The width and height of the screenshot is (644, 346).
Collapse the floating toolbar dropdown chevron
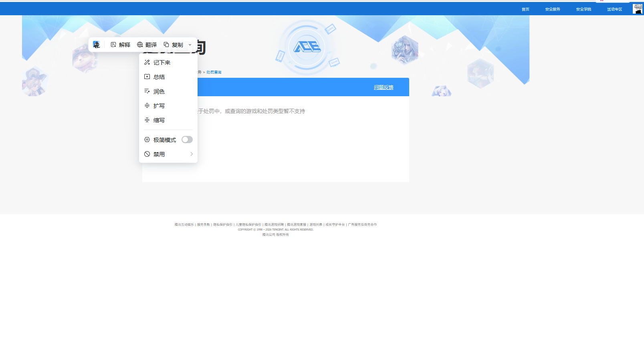click(x=190, y=45)
